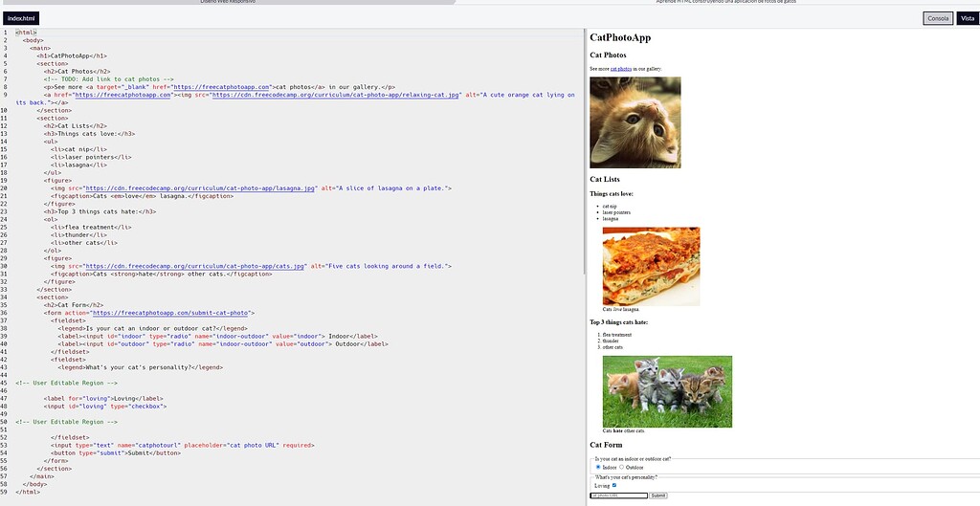Select the Outdoor radio button
The height and width of the screenshot is (506, 980).
[x=621, y=467]
